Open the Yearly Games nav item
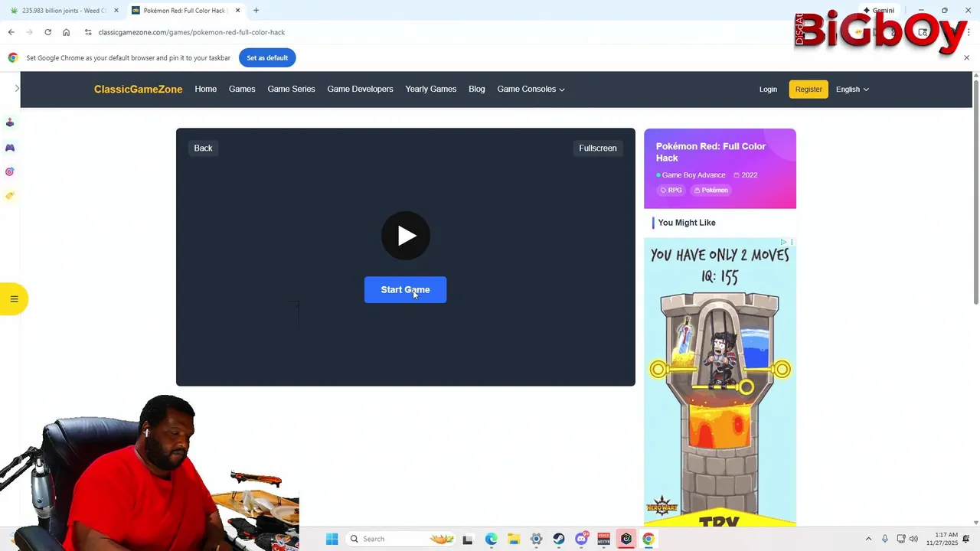980x551 pixels. click(430, 89)
